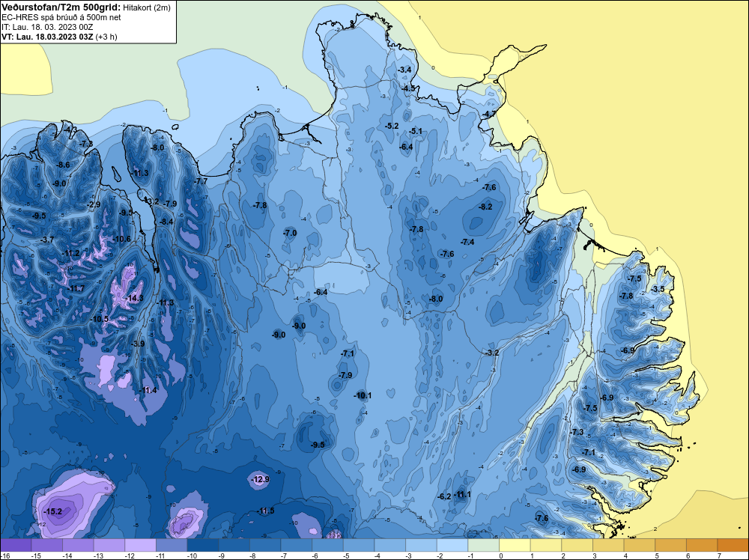The width and height of the screenshot is (749, 560).
Task: Click the -4.7 temperature value
Action: coord(488,114)
